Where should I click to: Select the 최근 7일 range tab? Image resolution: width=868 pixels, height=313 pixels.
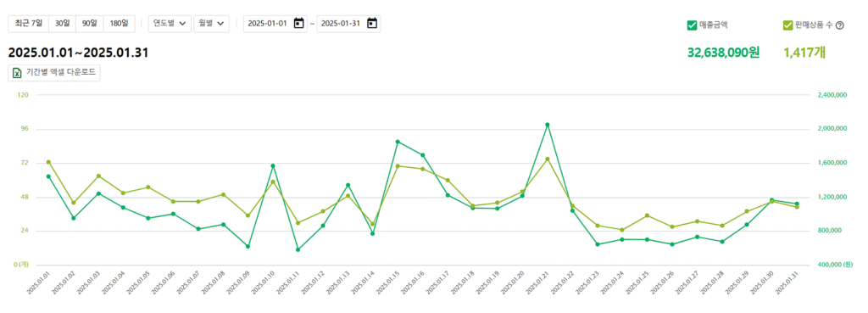(x=28, y=23)
